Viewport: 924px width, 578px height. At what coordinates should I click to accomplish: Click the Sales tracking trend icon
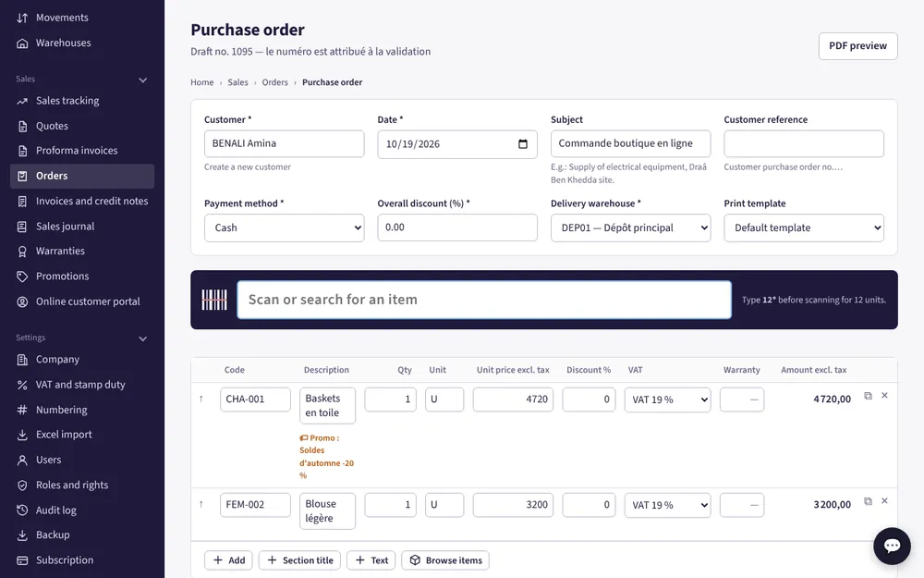(22, 101)
